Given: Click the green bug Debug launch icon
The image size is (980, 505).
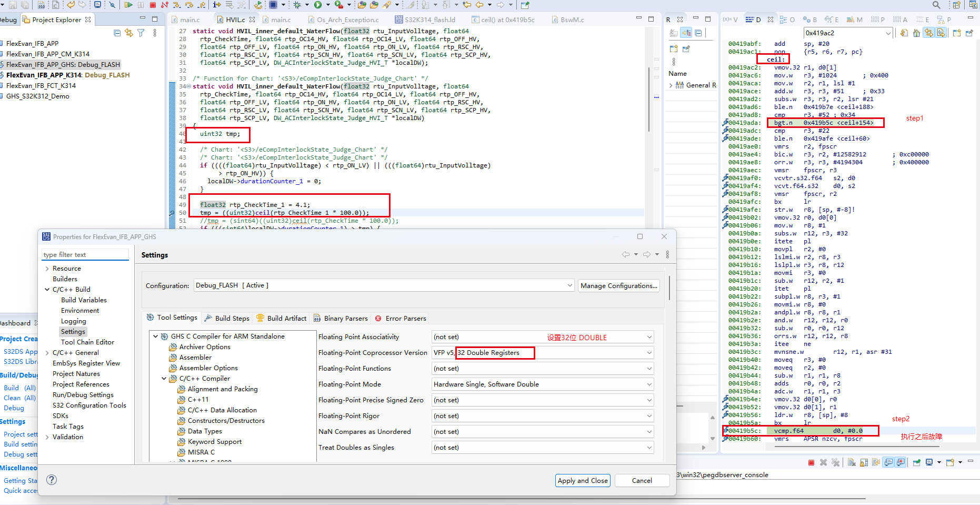Looking at the screenshot, I should [297, 5].
